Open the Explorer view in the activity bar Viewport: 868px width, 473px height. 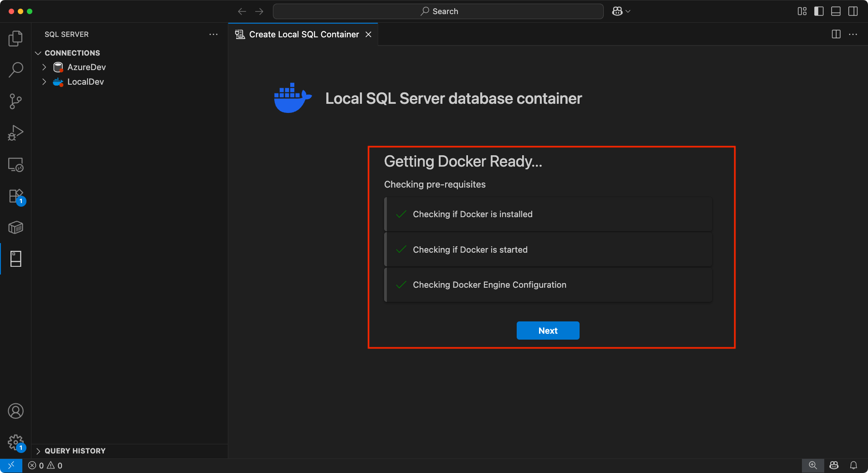pyautogui.click(x=15, y=38)
